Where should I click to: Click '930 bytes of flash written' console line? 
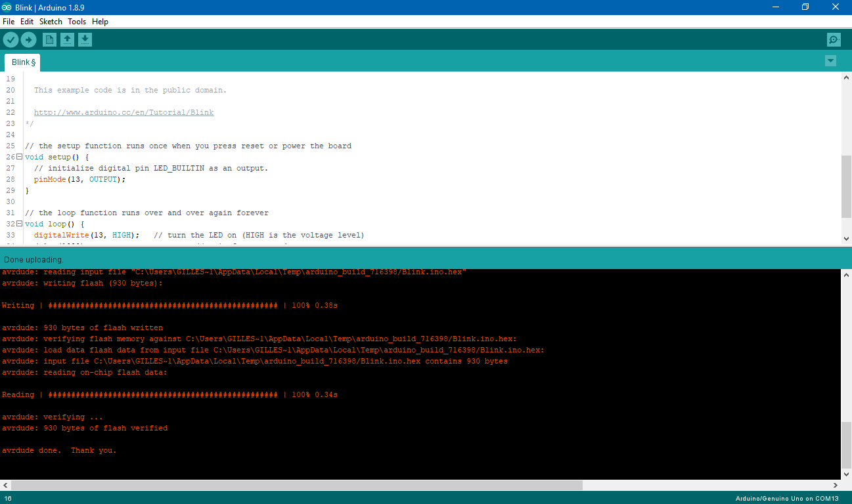point(83,327)
